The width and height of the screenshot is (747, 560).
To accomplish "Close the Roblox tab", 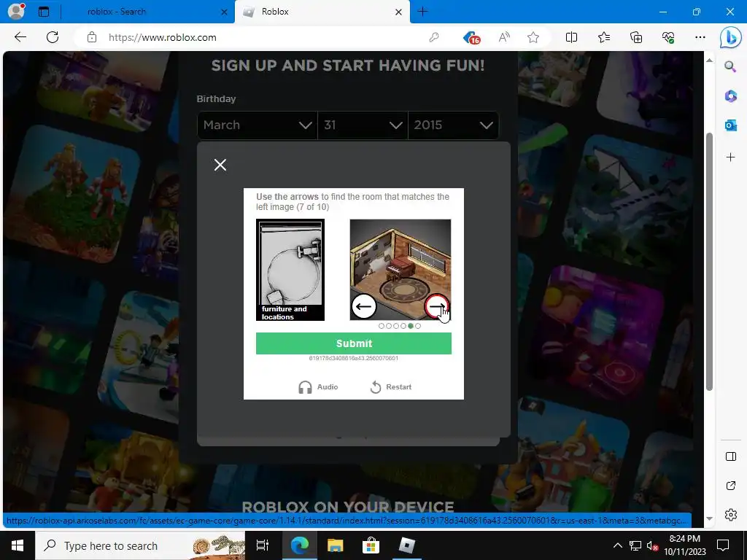I will [x=399, y=12].
